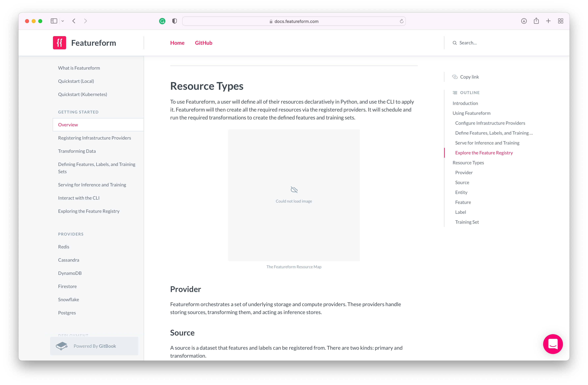Reload the page via the refresh icon

402,21
